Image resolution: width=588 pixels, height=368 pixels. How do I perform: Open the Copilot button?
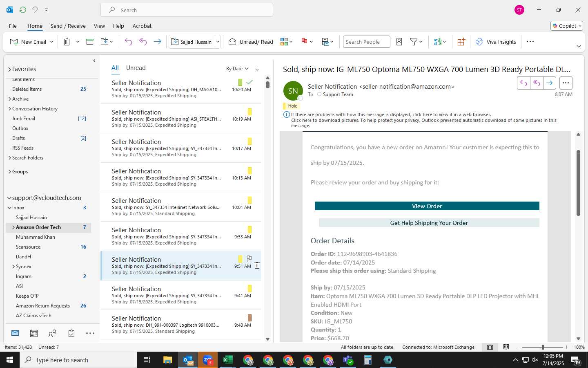click(567, 26)
